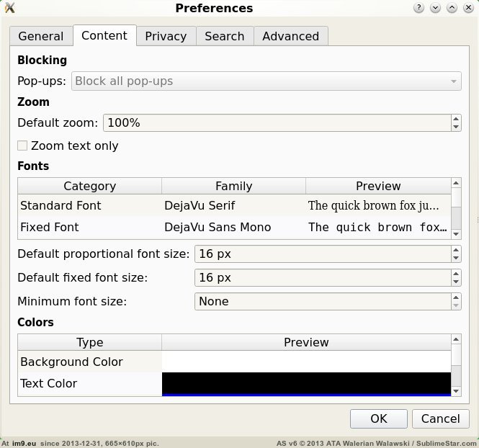Click the Default zoom up arrow
This screenshot has width=479, height=448.
tap(456, 119)
